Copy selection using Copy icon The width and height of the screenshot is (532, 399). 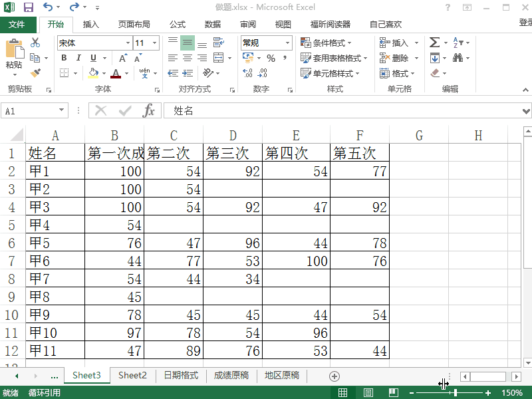[x=35, y=58]
